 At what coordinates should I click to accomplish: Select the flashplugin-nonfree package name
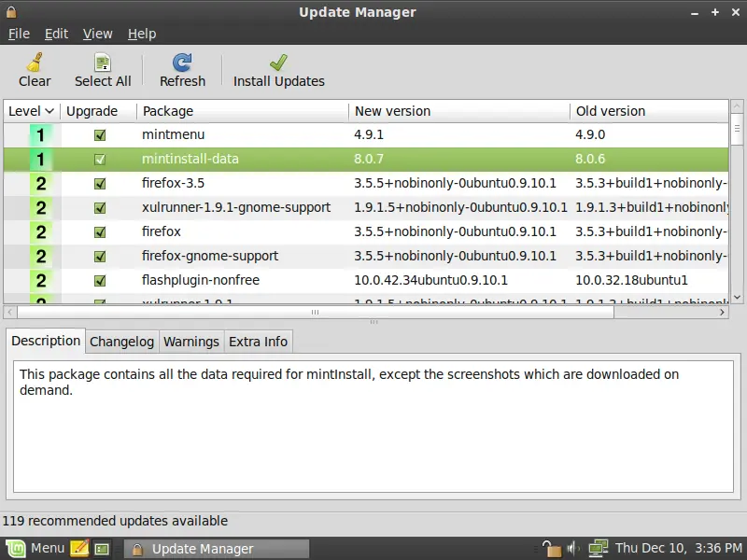201,281
